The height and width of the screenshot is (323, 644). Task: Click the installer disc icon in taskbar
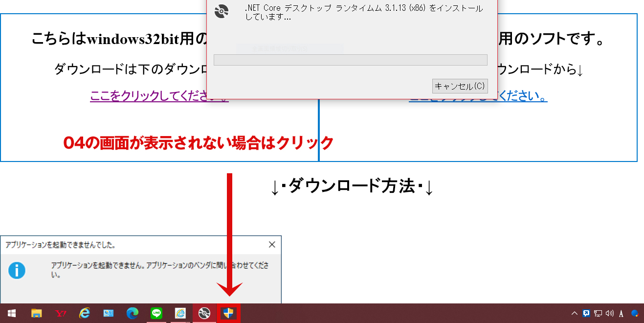coord(204,313)
